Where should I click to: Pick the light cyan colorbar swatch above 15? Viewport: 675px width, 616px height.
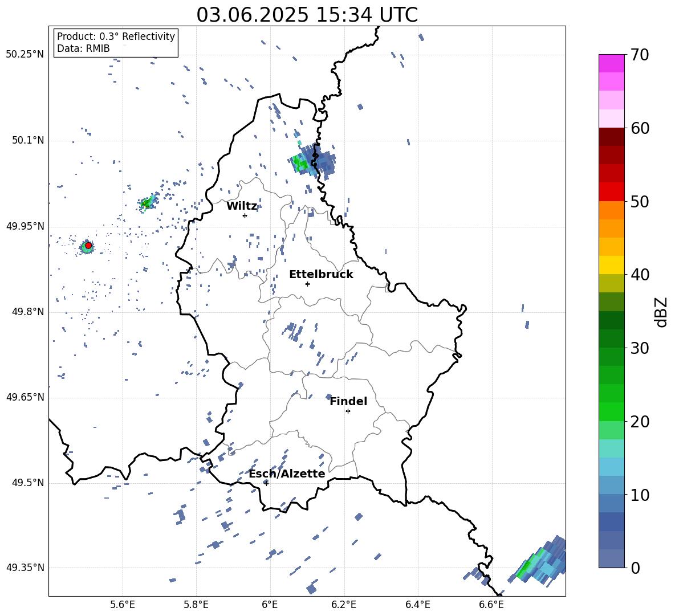[x=611, y=448]
